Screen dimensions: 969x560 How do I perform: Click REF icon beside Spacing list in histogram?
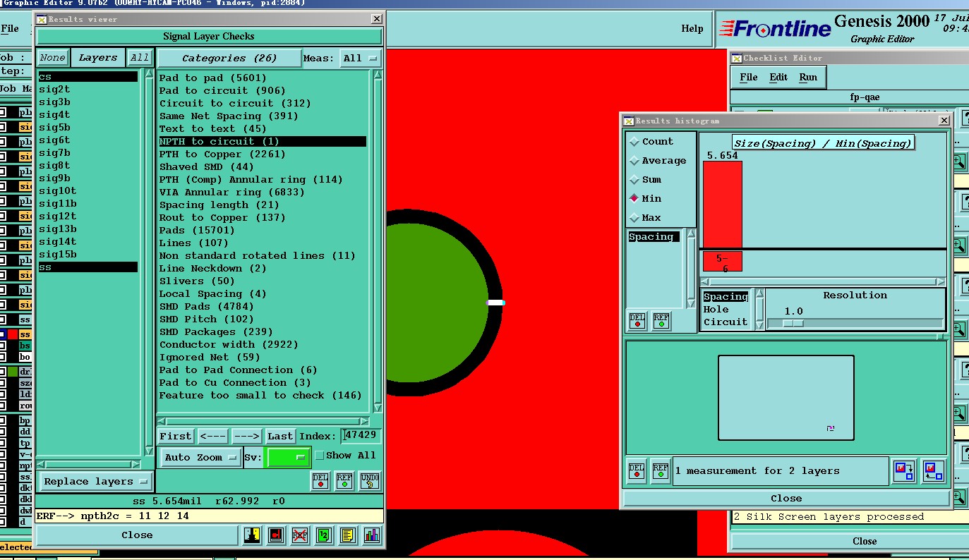(661, 321)
